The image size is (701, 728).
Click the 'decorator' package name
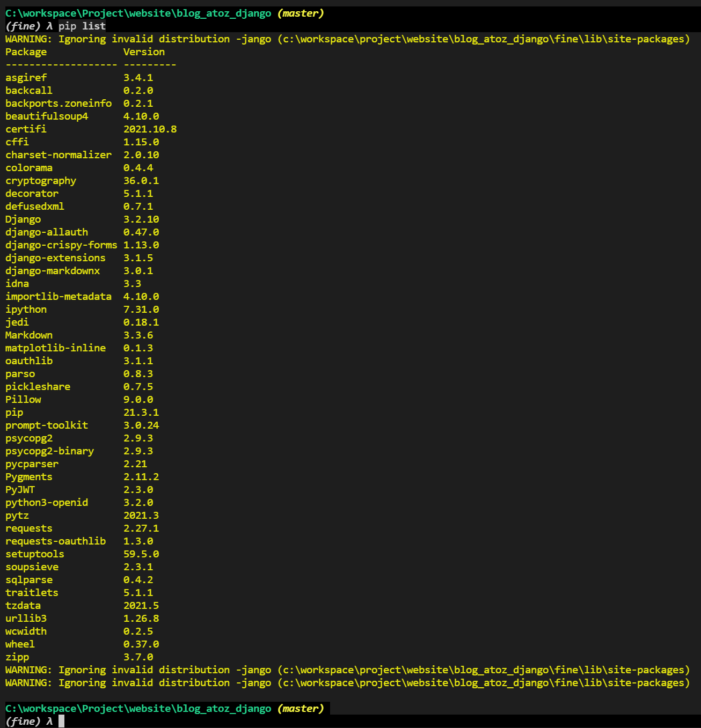pos(32,194)
